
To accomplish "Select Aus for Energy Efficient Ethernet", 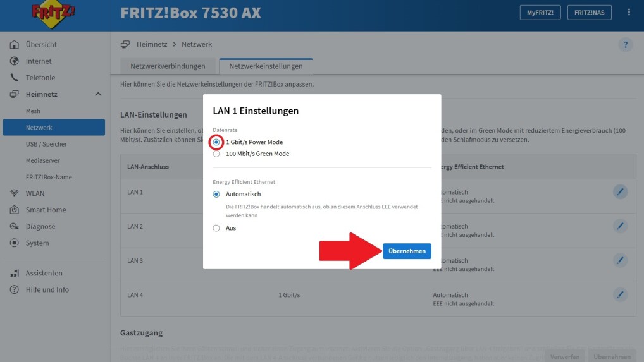I will click(216, 228).
